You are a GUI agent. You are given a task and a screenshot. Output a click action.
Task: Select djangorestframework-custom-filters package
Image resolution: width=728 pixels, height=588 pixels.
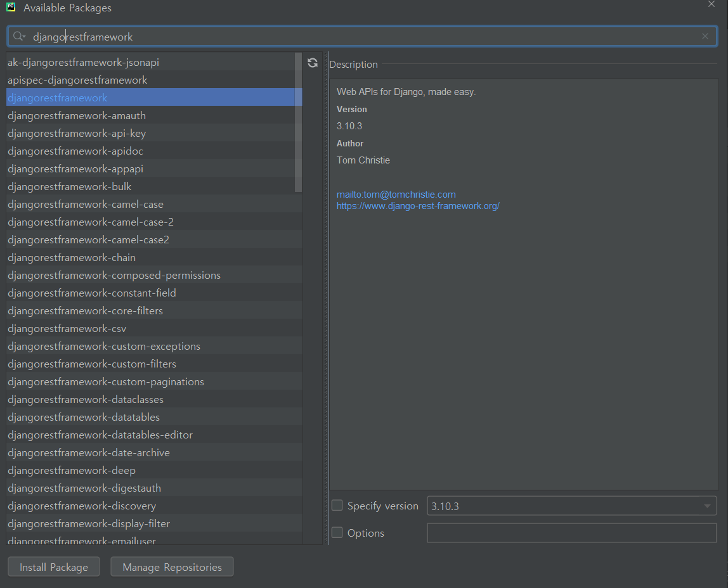(x=153, y=364)
